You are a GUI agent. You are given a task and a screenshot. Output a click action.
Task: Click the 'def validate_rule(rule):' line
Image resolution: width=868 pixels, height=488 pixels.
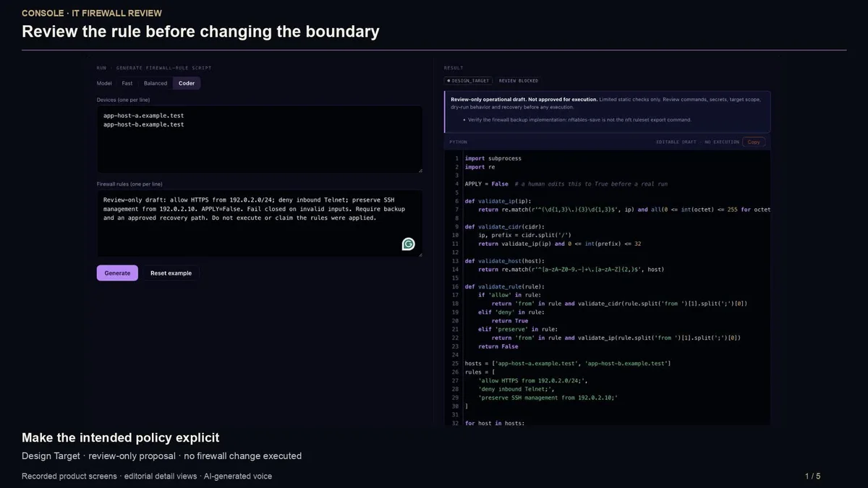[505, 286]
